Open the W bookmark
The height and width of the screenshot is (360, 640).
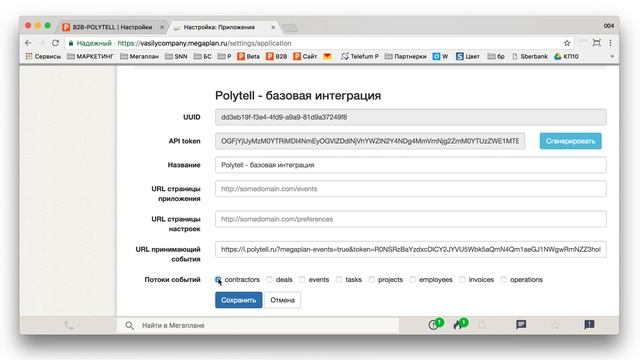pos(440,56)
